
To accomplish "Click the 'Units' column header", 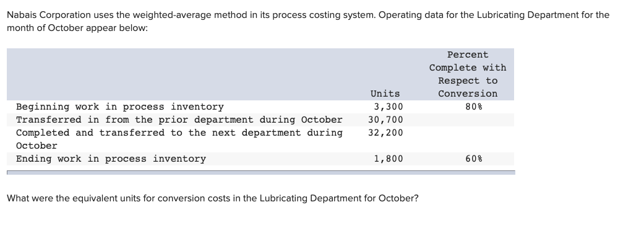I will [385, 94].
